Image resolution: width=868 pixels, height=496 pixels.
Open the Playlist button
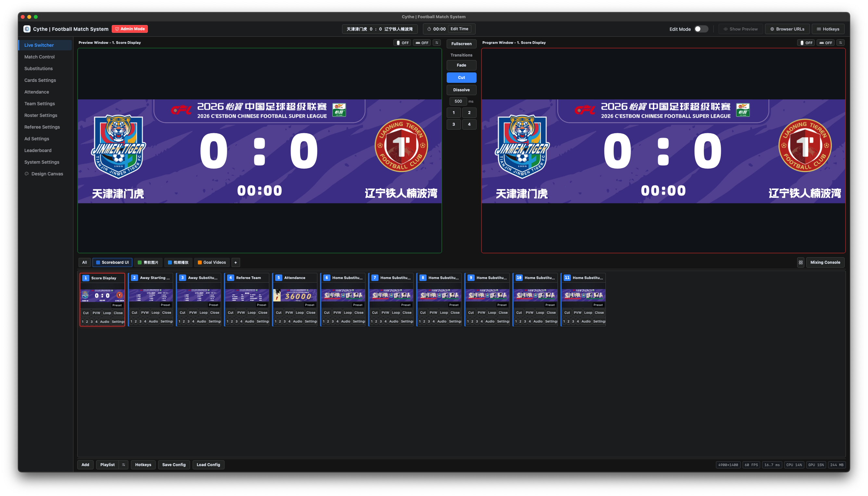point(107,465)
